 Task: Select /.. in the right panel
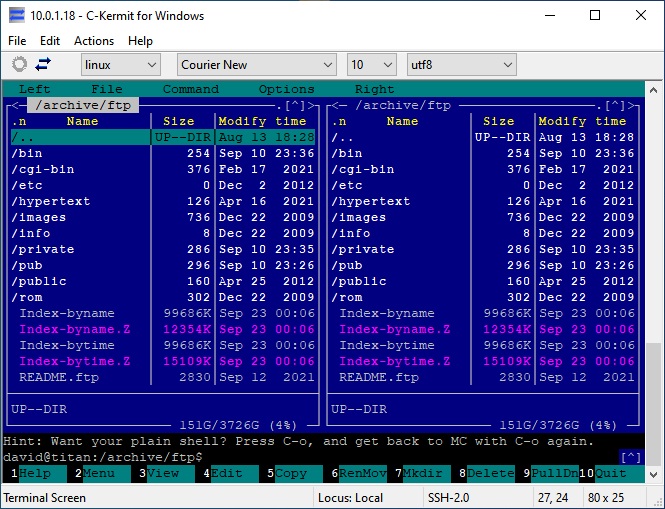(483, 137)
